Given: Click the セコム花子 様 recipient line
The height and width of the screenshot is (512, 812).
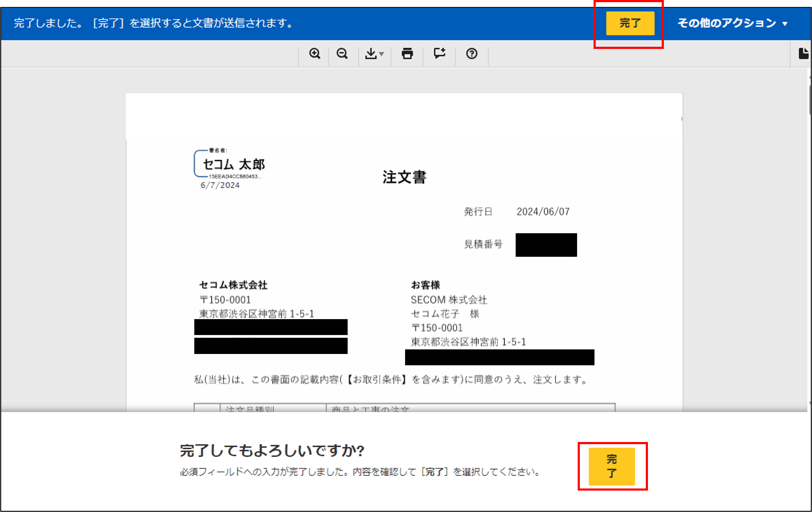Looking at the screenshot, I should pos(445,314).
